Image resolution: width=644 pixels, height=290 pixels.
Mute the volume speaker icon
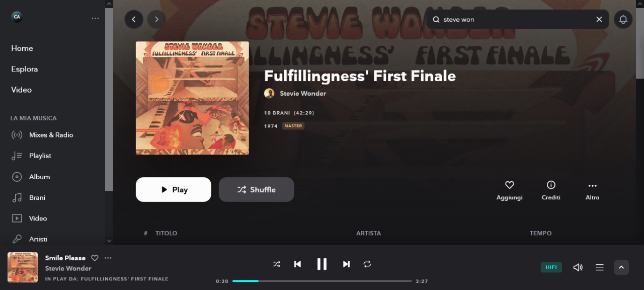(578, 267)
